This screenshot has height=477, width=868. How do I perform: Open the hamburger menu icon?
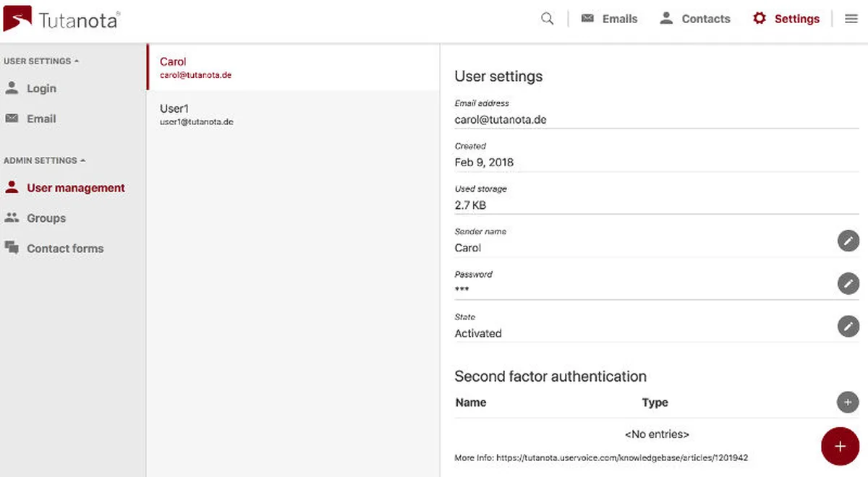pyautogui.click(x=851, y=19)
